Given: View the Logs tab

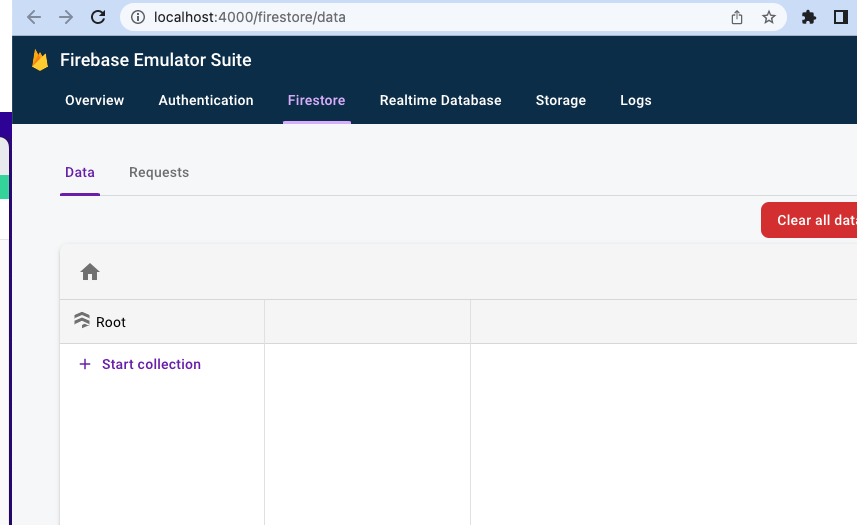Looking at the screenshot, I should 636,101.
